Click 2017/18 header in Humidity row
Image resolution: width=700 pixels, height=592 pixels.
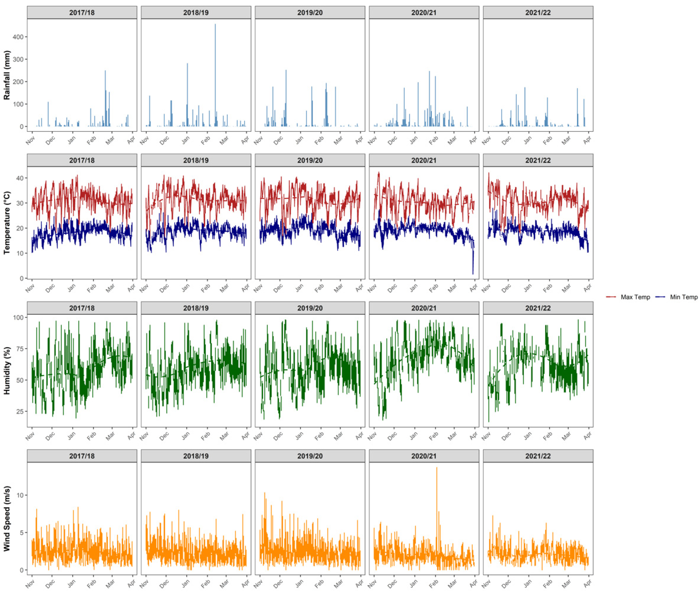[x=82, y=308]
